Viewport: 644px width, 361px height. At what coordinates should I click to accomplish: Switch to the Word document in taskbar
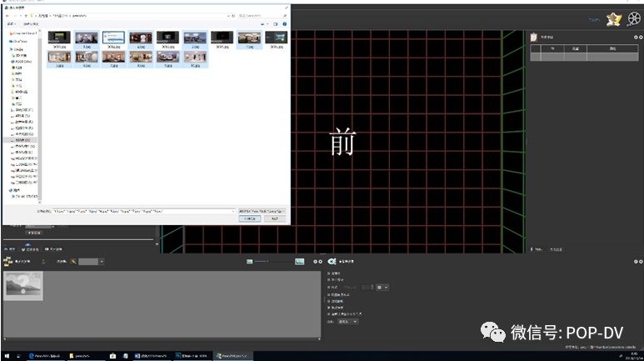(x=152, y=356)
